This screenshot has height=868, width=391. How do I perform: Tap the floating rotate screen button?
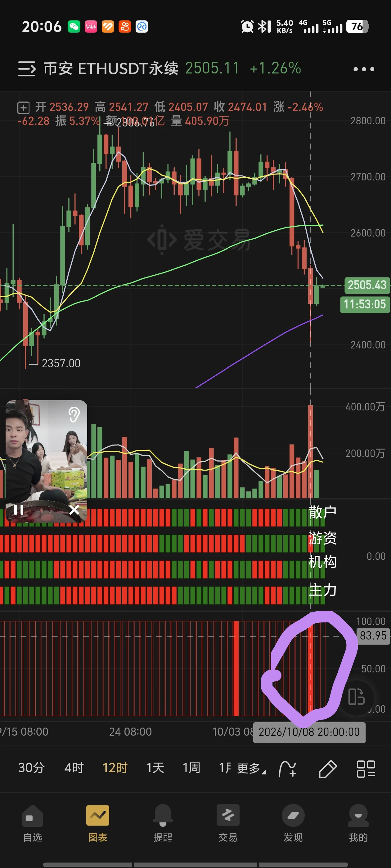click(x=357, y=697)
